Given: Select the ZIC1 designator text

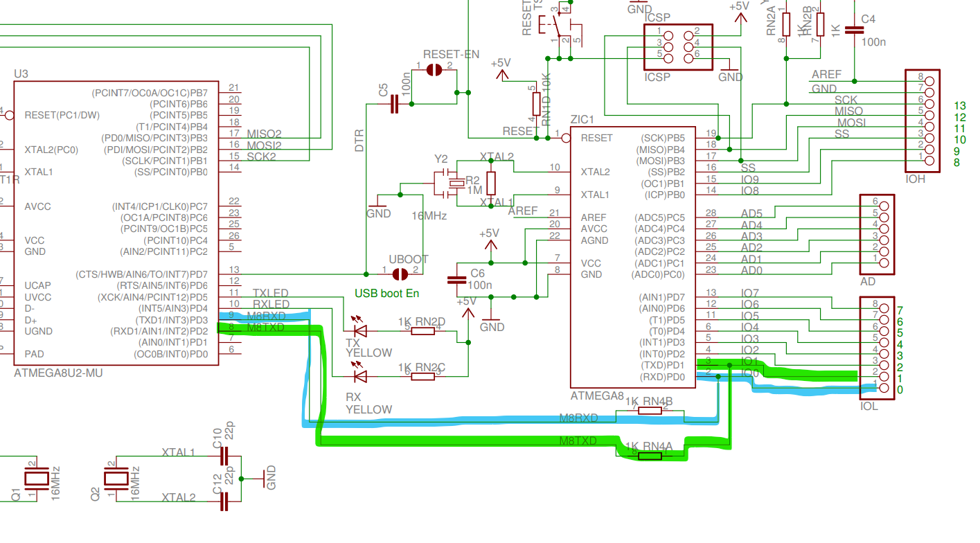Looking at the screenshot, I should click(583, 119).
